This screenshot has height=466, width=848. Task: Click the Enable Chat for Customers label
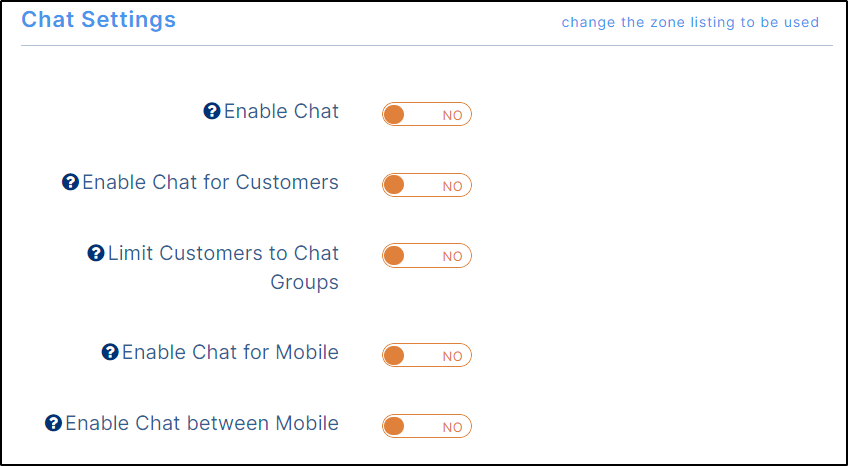pos(210,182)
